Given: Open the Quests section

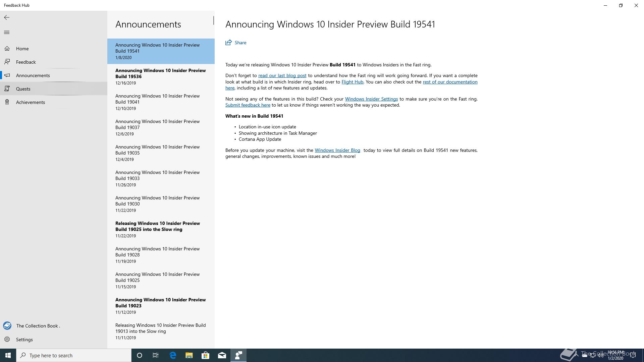Looking at the screenshot, I should pos(54,89).
